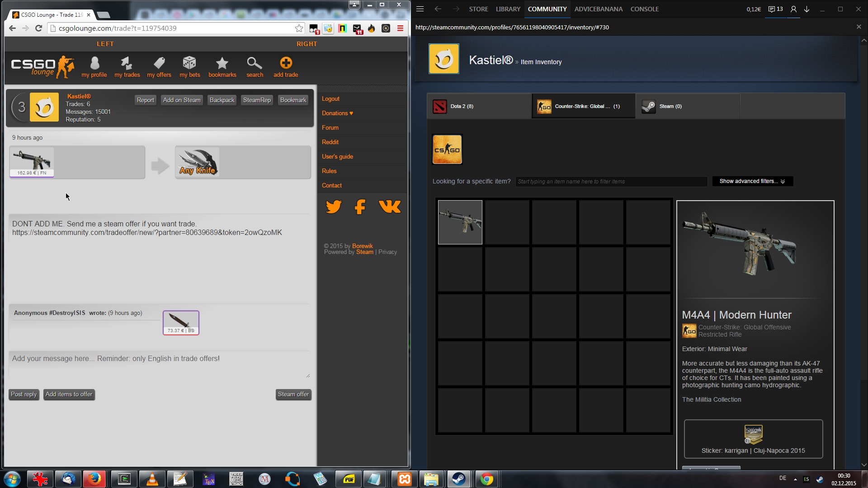This screenshot has height=488, width=868.
Task: Open 'my bets' dice icon
Action: [189, 63]
